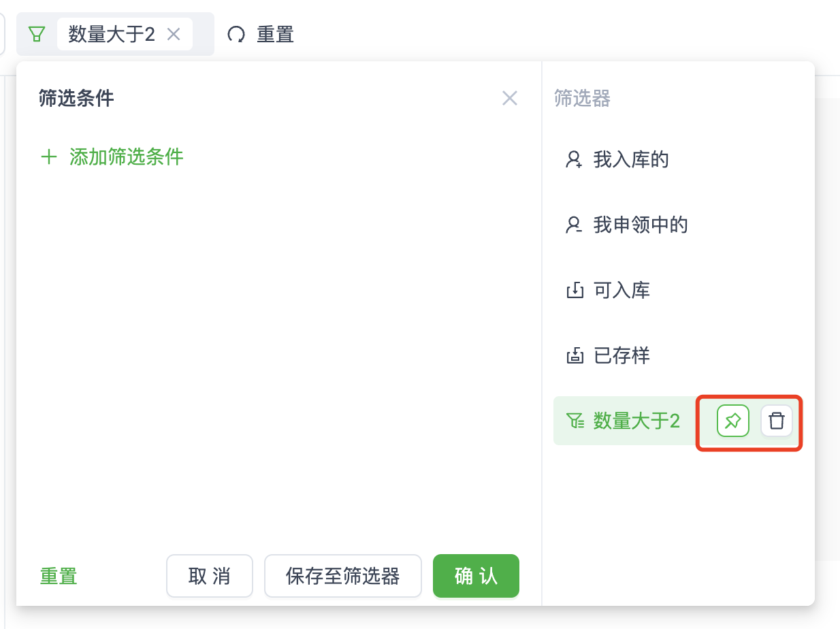Click the person icon beside 我入库的
This screenshot has height=629, width=840.
[x=572, y=159]
